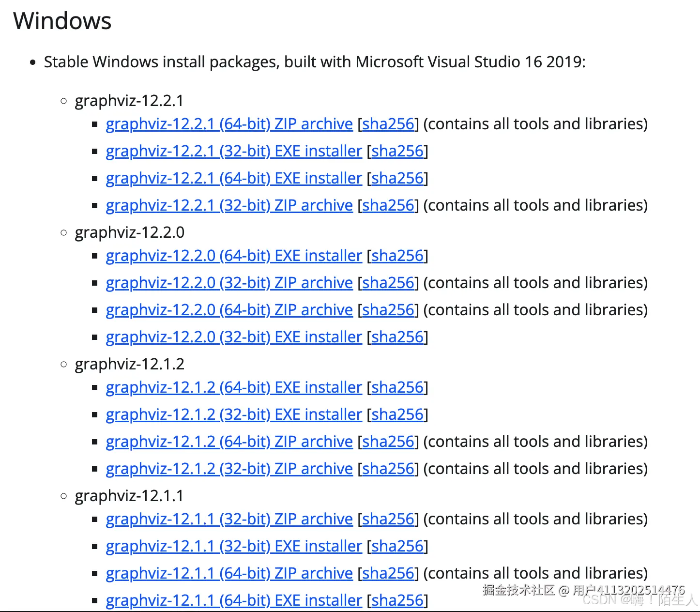Screen dimensions: 700x612
Task: Download graphviz-12.2.1 (64-bit) EXE installer
Action: point(234,178)
